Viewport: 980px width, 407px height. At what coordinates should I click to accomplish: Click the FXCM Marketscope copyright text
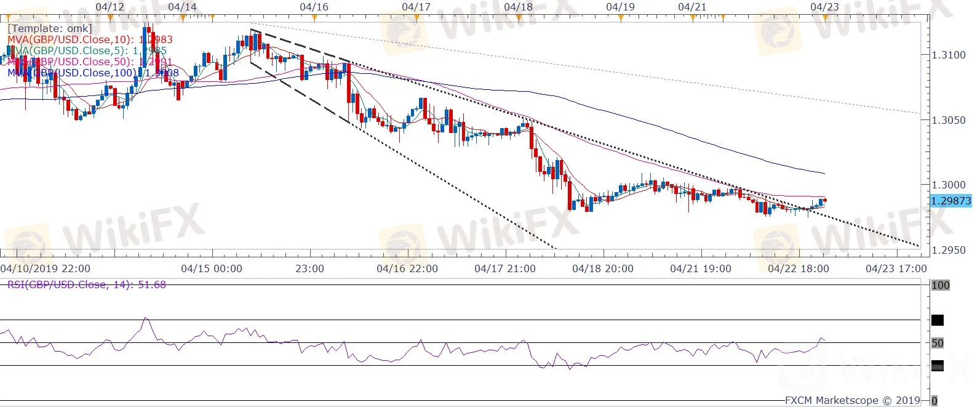click(852, 400)
